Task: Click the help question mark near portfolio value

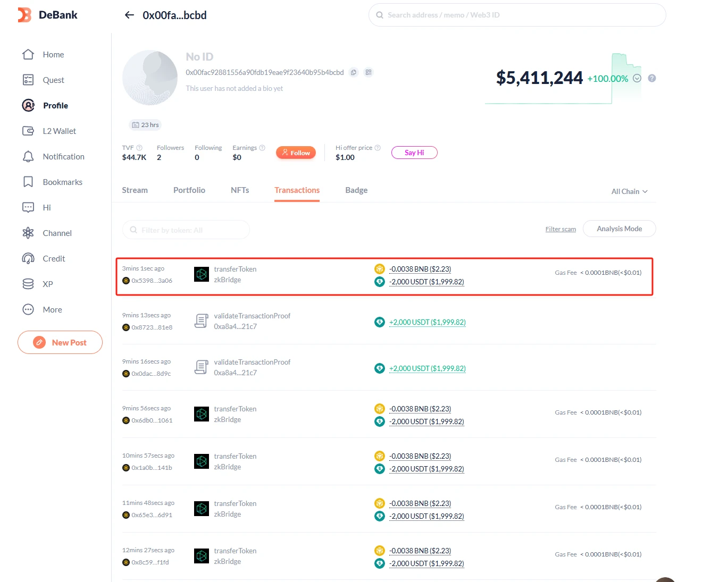Action: (x=652, y=78)
